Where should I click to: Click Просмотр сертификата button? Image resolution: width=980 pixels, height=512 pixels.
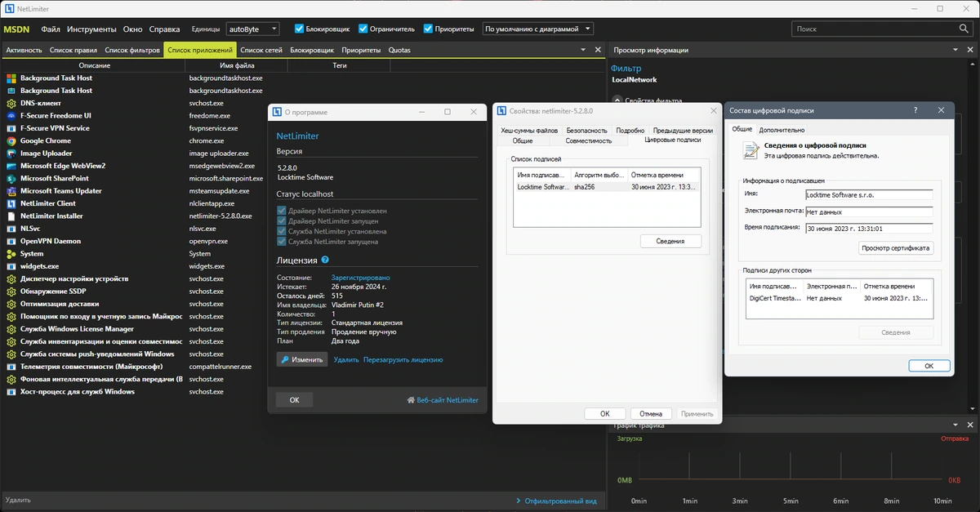coord(896,247)
